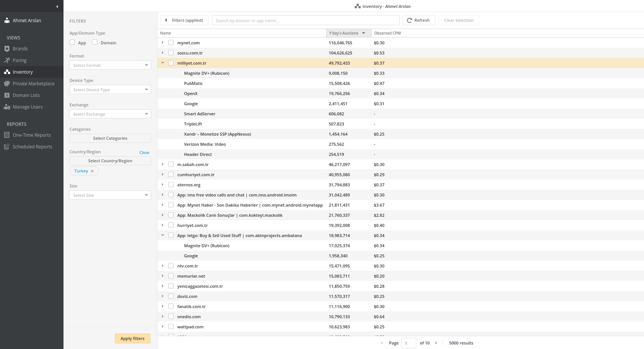
Task: Click the Filters (applied) button
Action: [184, 20]
